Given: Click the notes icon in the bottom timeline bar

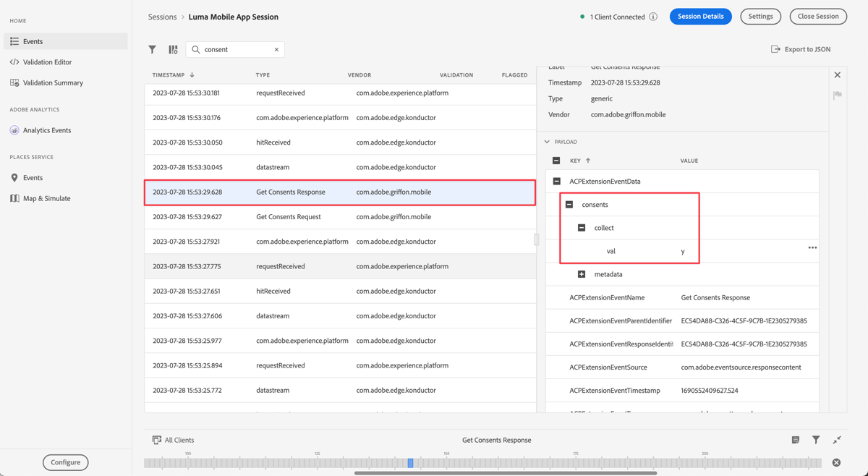Looking at the screenshot, I should tap(796, 440).
